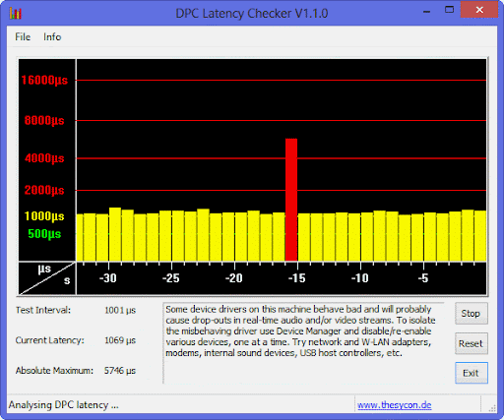Click the Analysing DPC latency status text
Image resolution: width=504 pixels, height=420 pixels.
(64, 405)
